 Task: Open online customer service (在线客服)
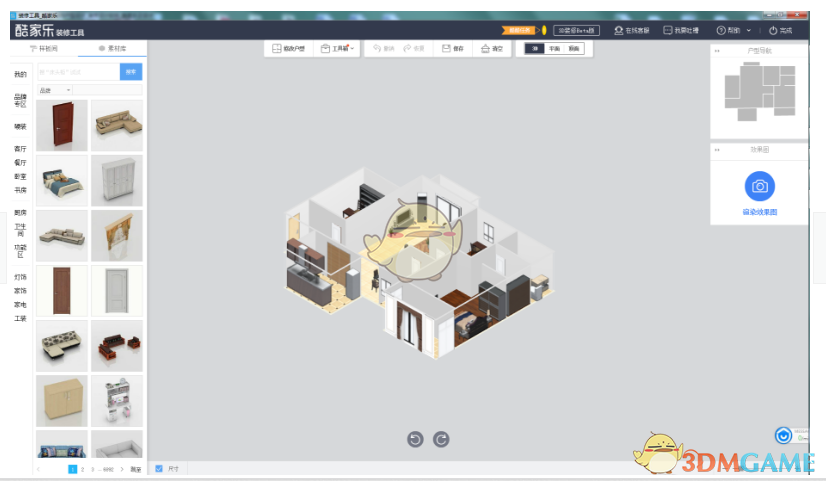pos(632,31)
